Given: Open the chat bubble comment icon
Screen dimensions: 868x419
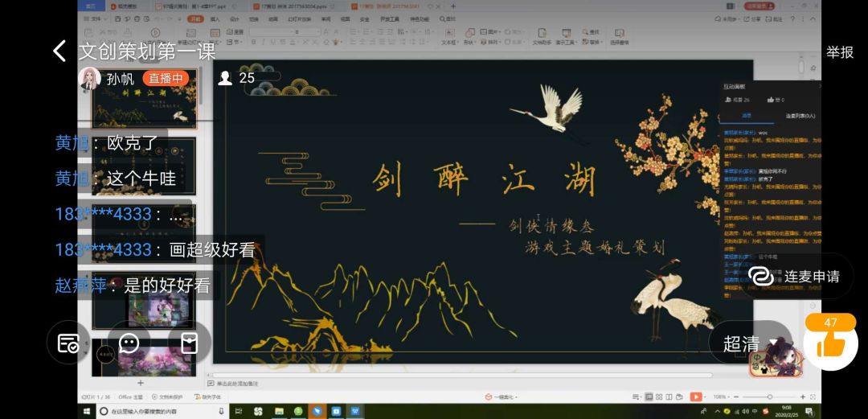Looking at the screenshot, I should (129, 343).
